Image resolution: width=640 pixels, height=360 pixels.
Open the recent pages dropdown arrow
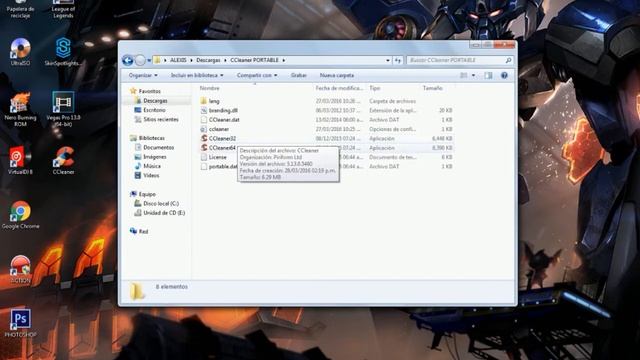149,60
